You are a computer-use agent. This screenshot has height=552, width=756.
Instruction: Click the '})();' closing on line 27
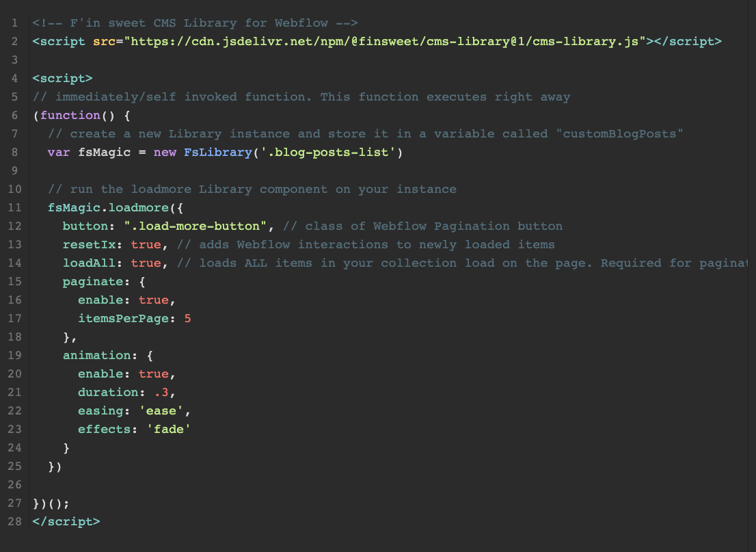[51, 503]
